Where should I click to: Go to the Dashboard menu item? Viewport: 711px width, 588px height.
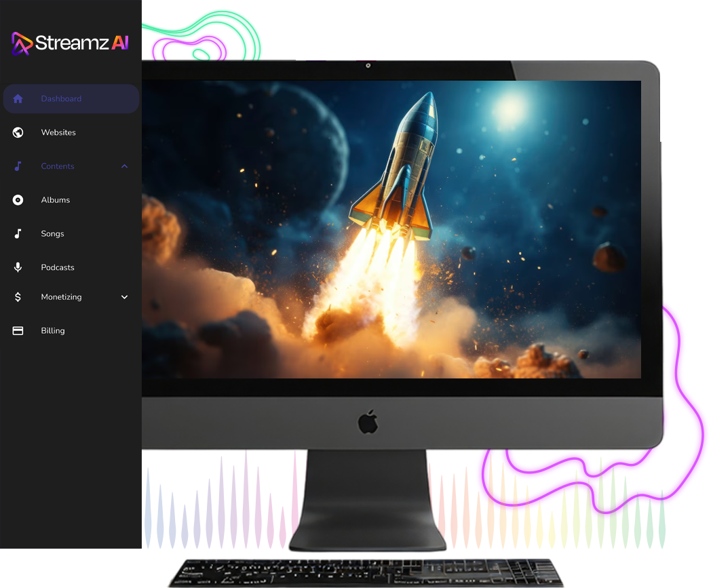61,99
